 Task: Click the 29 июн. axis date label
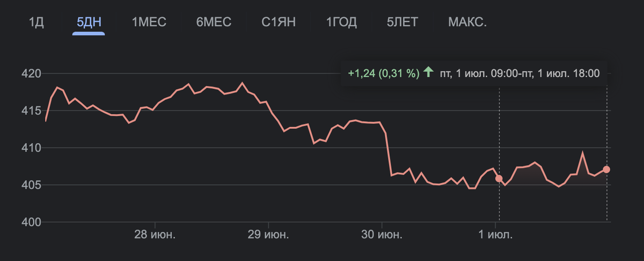268,235
